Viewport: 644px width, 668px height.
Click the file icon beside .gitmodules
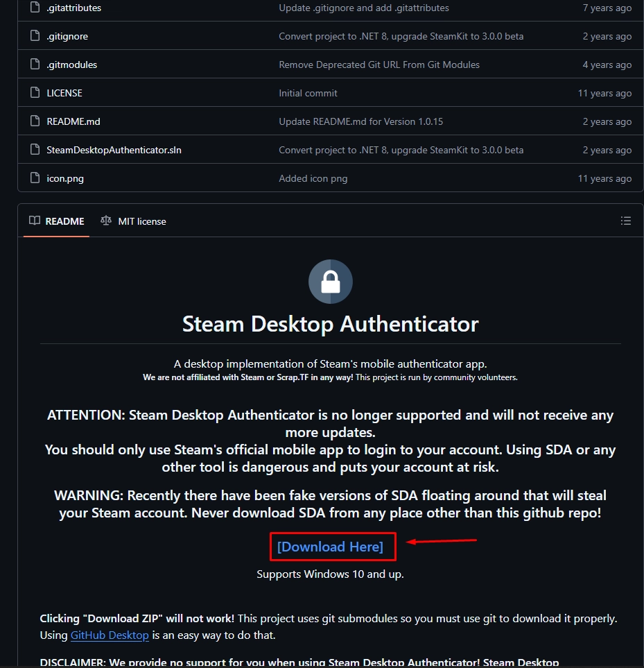click(35, 65)
